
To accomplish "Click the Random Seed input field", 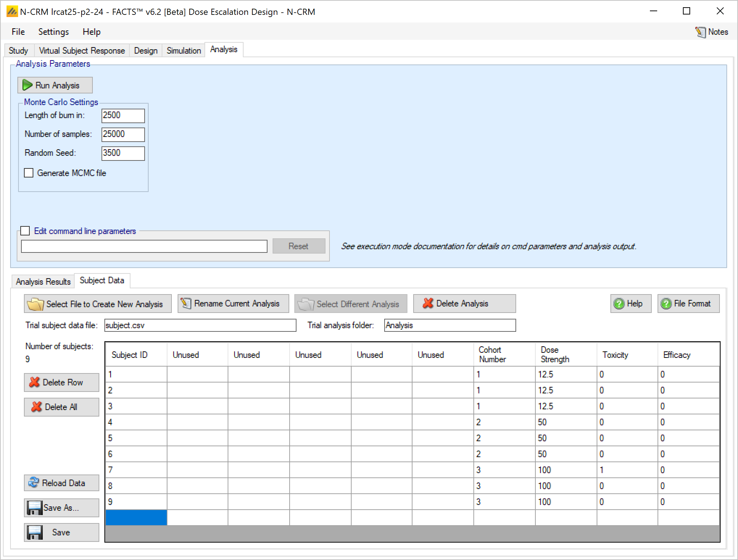I will (123, 153).
